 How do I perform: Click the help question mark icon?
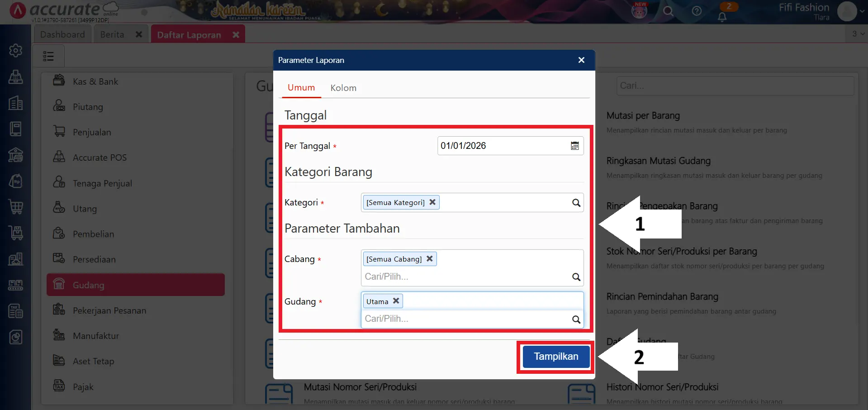[697, 11]
